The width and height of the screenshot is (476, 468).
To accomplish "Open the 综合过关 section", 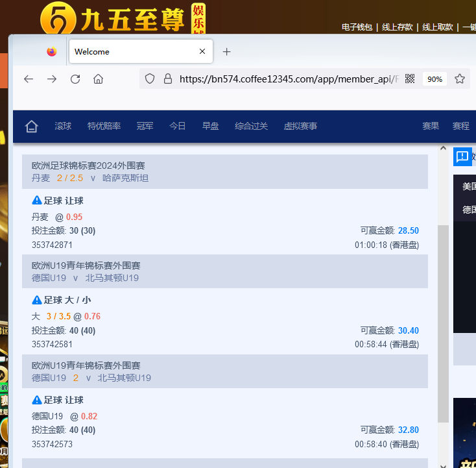I will (x=251, y=127).
